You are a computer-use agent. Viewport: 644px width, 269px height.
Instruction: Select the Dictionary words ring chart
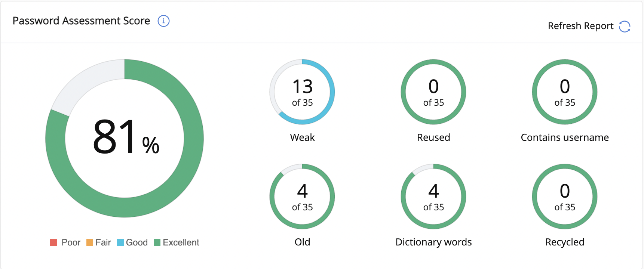433,197
